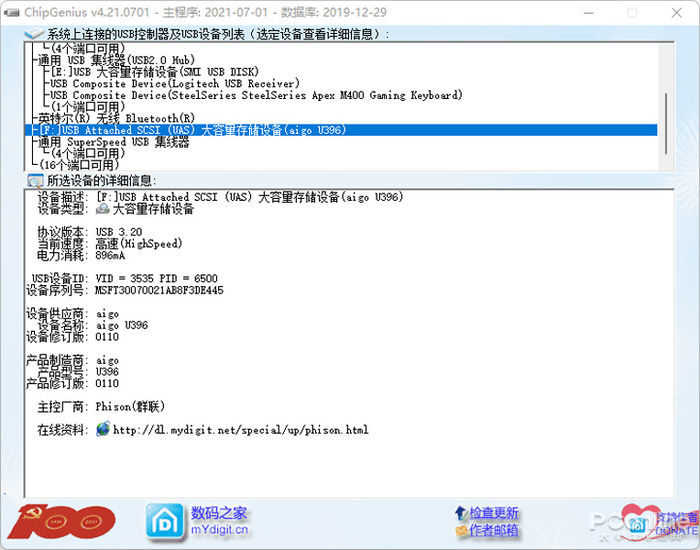Screen dimensions: 700x550
Task: Open the 数码之家 mYdigit.cn link
Action: pos(219,521)
